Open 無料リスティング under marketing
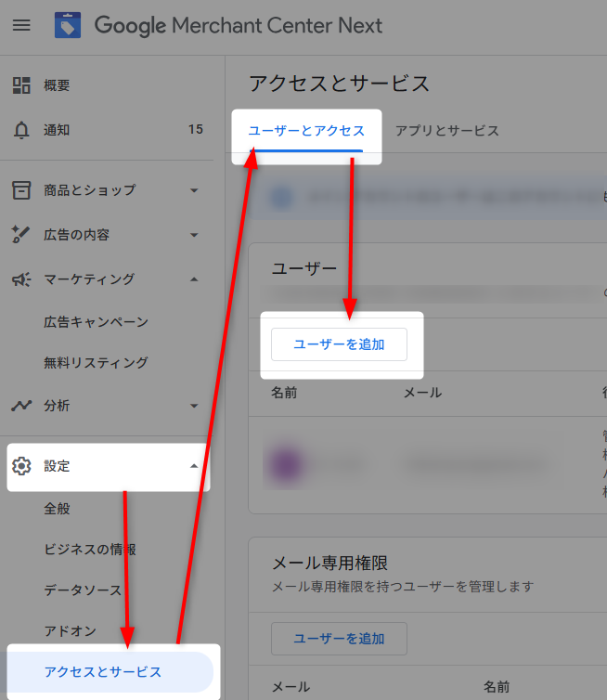The width and height of the screenshot is (607, 700). pos(96,362)
